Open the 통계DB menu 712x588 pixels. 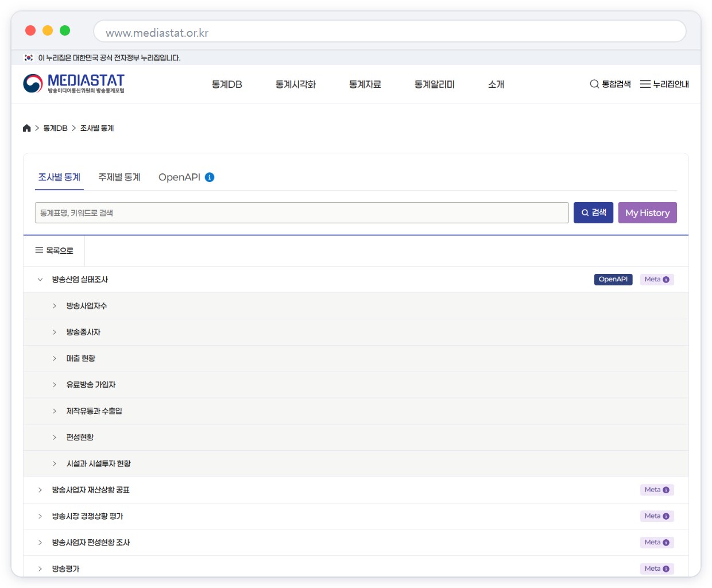pos(227,84)
